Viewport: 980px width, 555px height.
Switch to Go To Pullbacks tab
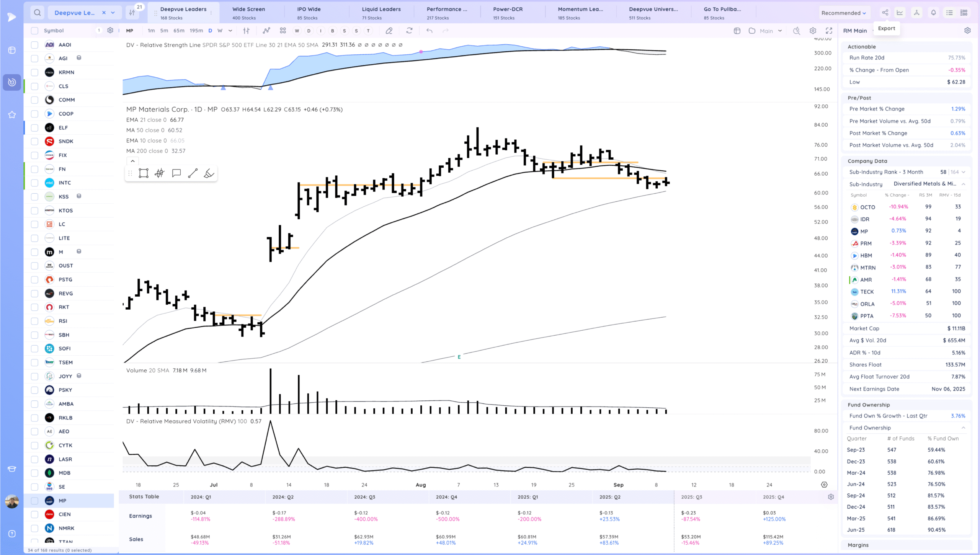tap(722, 13)
